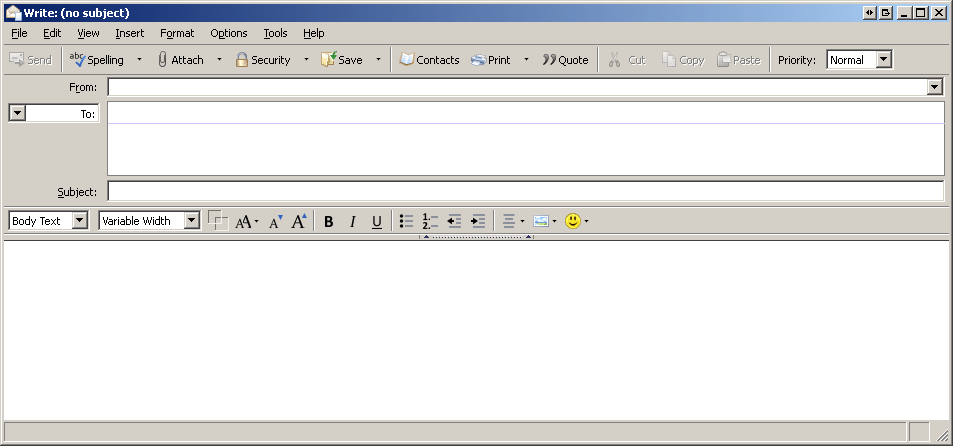Toggle bold formatting

click(x=328, y=222)
